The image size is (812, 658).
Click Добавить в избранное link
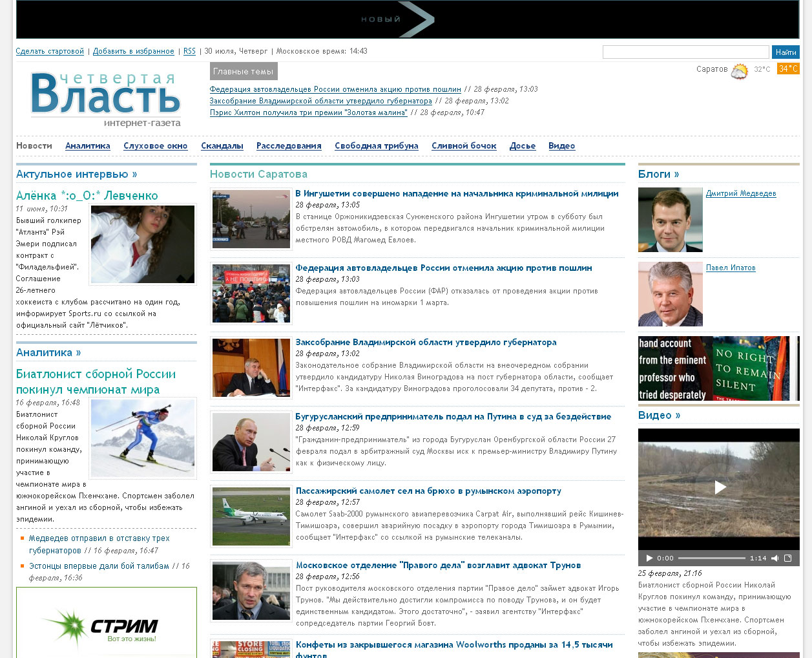134,51
